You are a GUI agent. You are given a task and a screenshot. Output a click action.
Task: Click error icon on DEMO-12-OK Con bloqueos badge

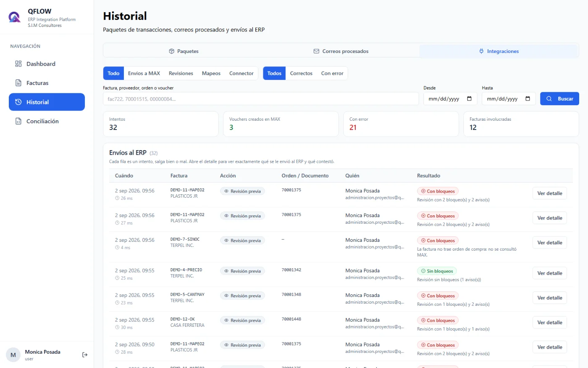click(x=423, y=320)
